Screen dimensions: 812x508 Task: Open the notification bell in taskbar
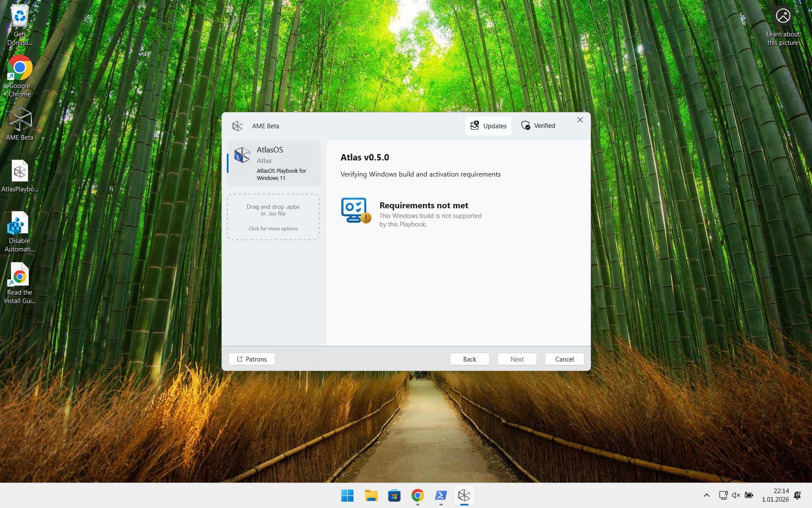point(798,495)
